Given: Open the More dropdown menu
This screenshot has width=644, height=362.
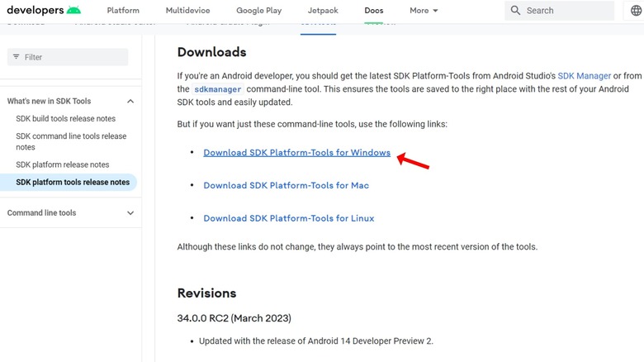Looking at the screenshot, I should click(424, 11).
